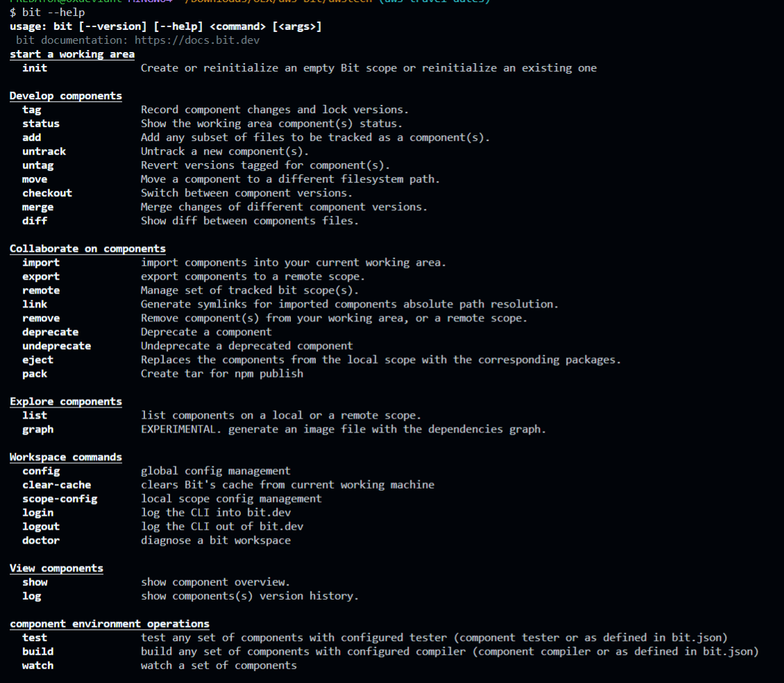The image size is (784, 683).
Task: Click the 'untag' command name
Action: coord(37,165)
